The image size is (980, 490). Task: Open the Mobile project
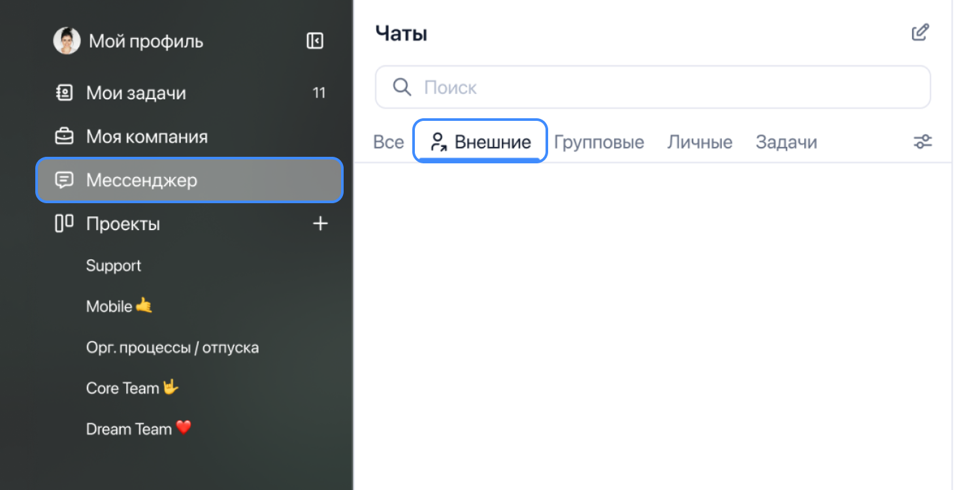point(119,306)
